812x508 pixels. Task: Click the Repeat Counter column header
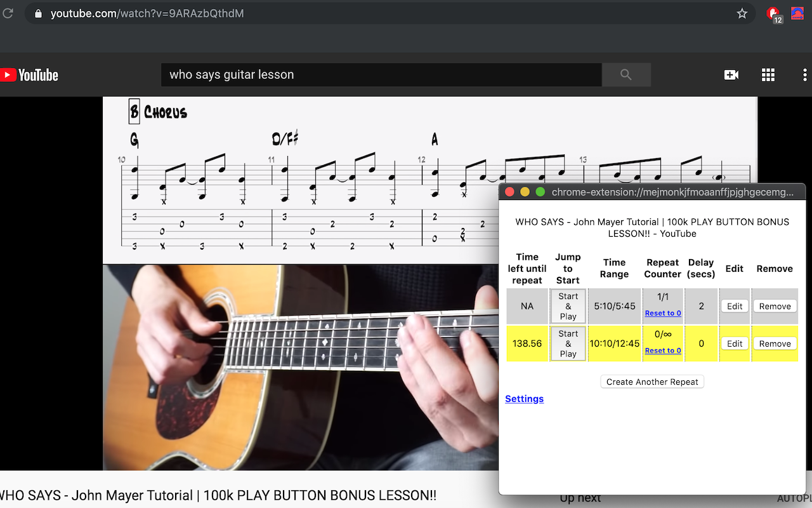pos(663,269)
